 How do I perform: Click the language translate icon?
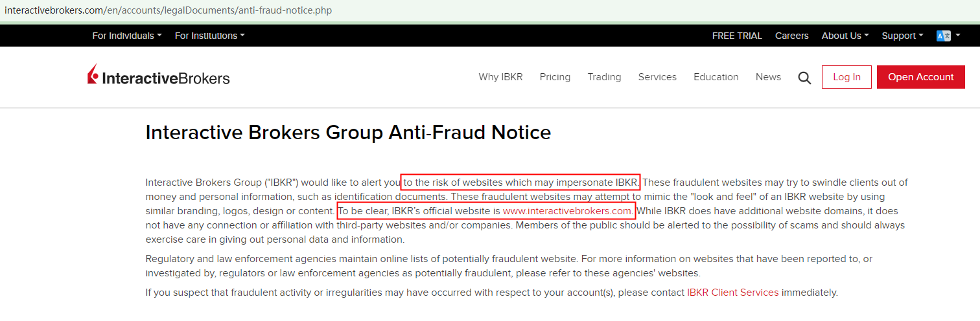pyautogui.click(x=943, y=36)
